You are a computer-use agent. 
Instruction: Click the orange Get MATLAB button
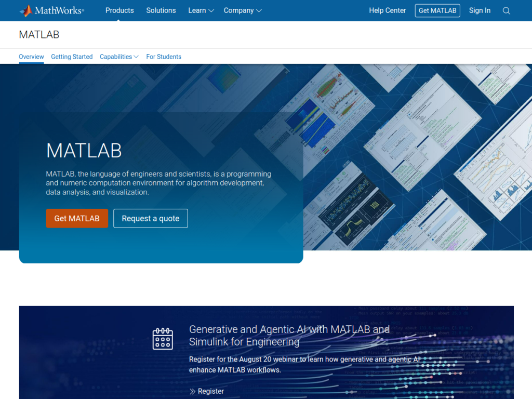tap(77, 218)
